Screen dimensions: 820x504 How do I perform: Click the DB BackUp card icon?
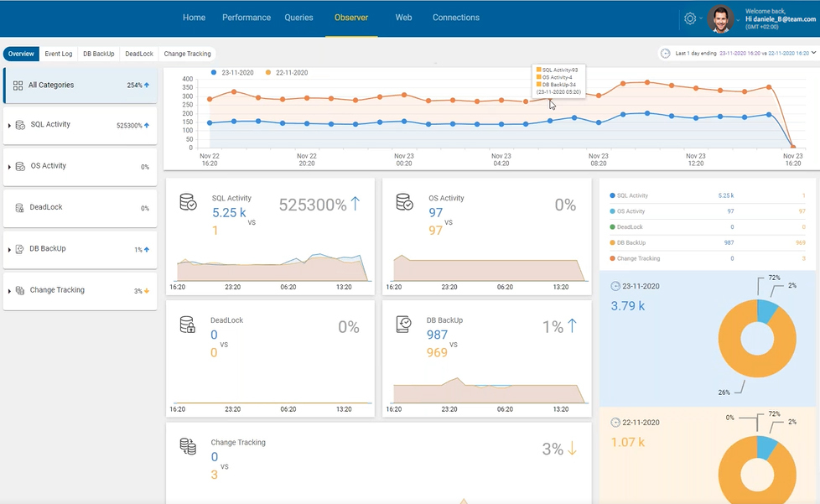point(404,325)
